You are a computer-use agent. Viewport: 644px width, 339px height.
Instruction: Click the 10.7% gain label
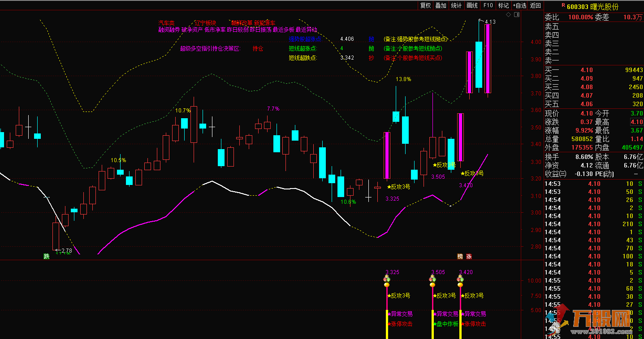click(x=183, y=110)
